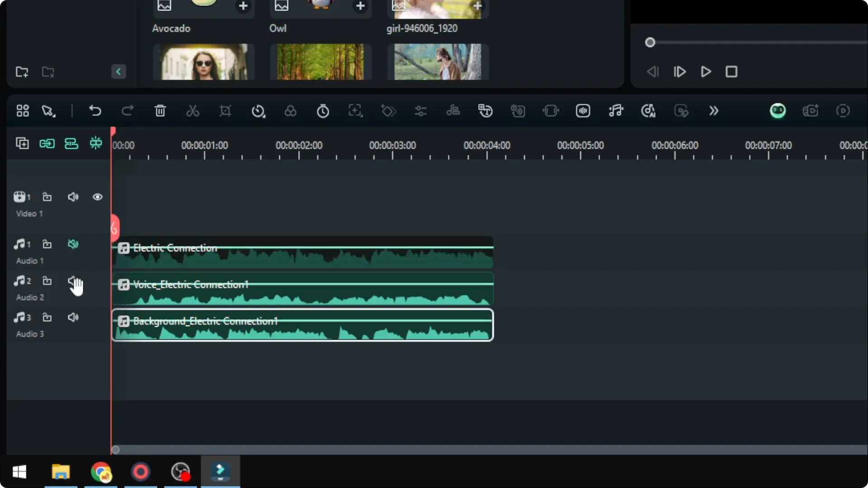Image resolution: width=868 pixels, height=488 pixels.
Task: Collapse the media panel with the left chevron
Action: (x=118, y=71)
